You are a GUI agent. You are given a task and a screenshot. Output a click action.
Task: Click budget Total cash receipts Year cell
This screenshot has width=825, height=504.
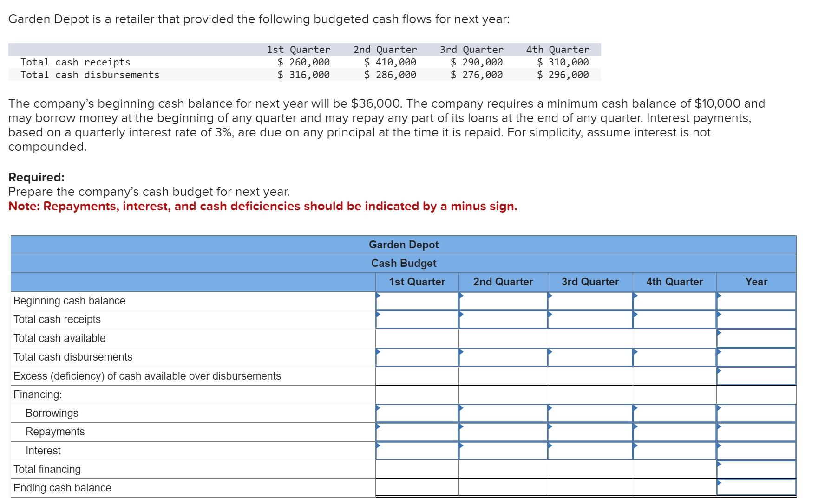point(756,319)
